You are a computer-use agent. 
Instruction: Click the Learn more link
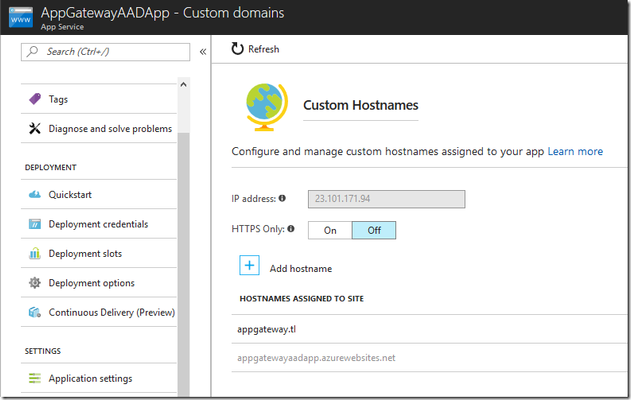click(575, 151)
